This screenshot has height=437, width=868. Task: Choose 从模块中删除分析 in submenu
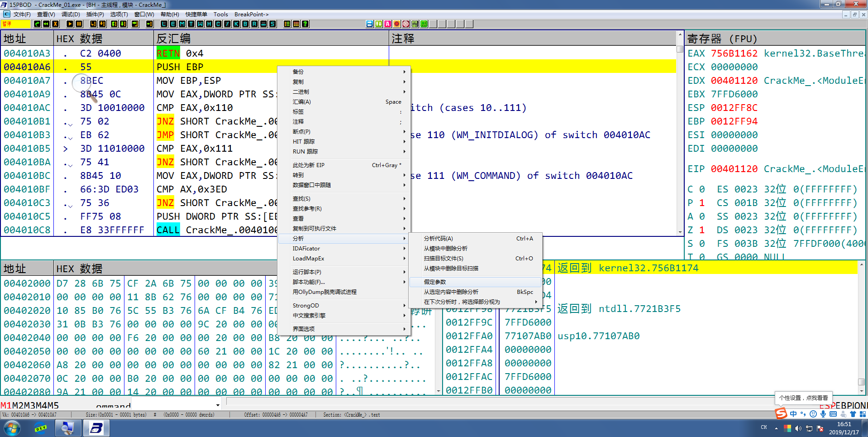pyautogui.click(x=475, y=249)
